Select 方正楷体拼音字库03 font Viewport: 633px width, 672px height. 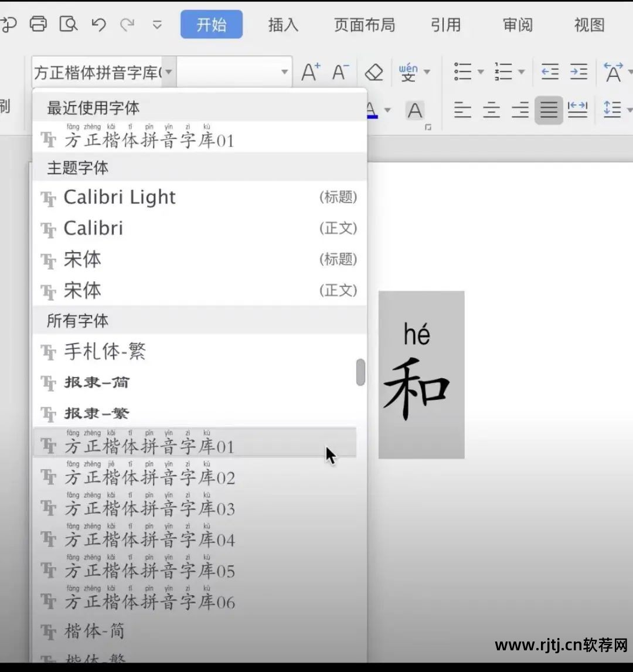click(x=195, y=505)
